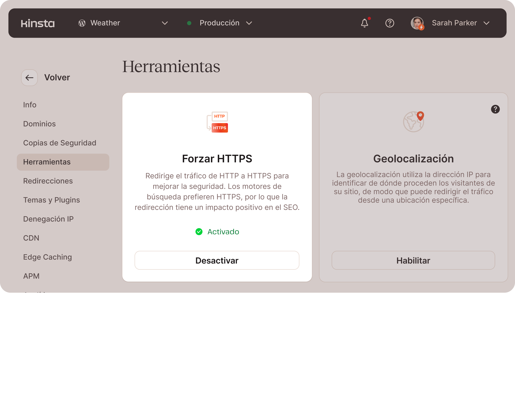This screenshot has height=420, width=515.
Task: Click the HTTP to HTTPS icon
Action: pyautogui.click(x=217, y=122)
